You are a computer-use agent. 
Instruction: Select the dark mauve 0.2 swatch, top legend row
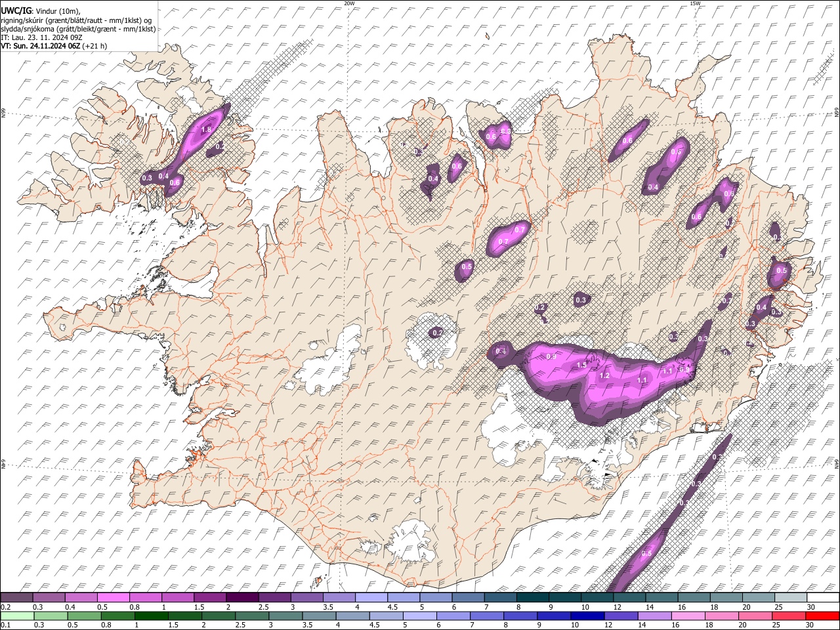[16, 598]
